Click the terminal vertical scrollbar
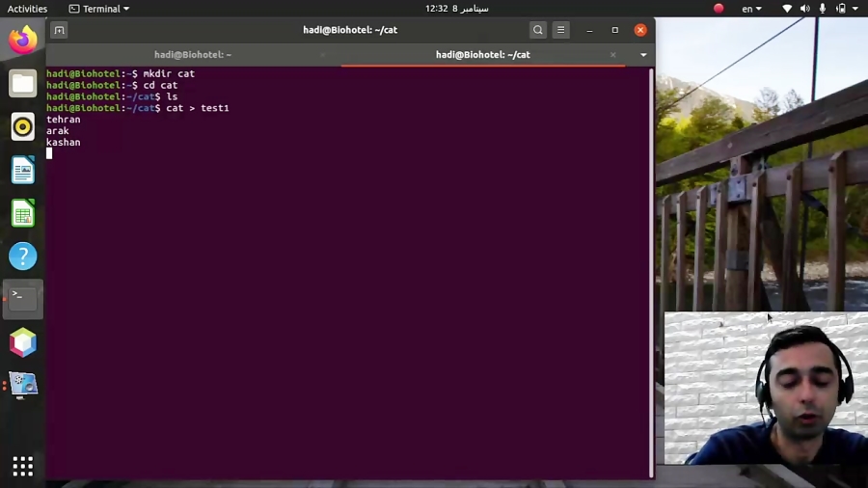 (x=651, y=273)
